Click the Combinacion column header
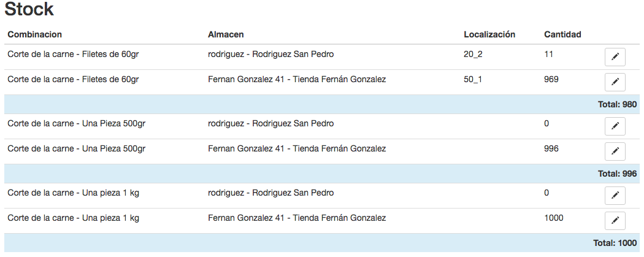Screen dimensions: 644x257 35,34
